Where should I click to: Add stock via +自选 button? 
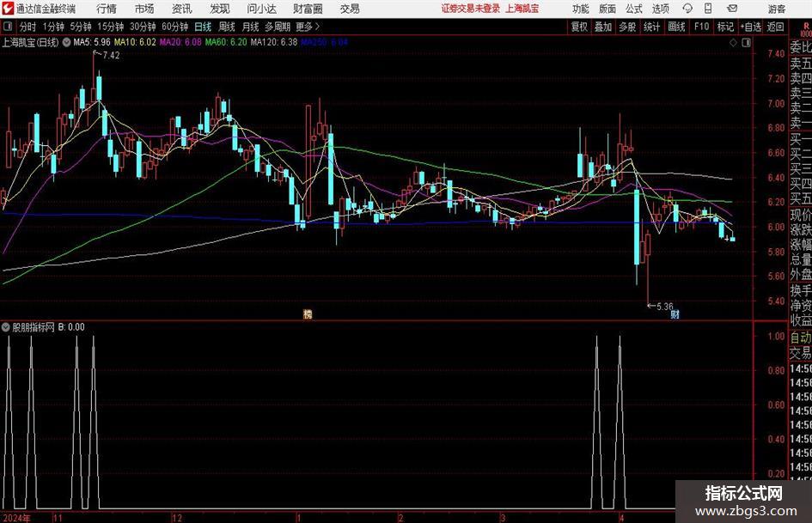[x=751, y=27]
